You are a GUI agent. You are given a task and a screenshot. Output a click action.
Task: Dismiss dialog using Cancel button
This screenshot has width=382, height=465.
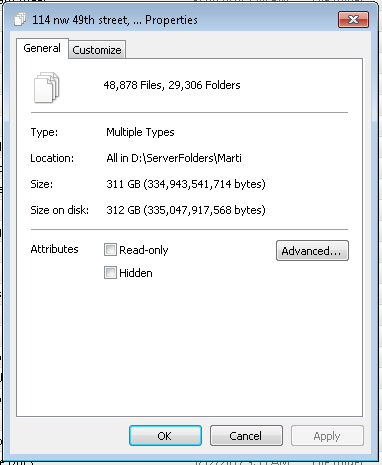tap(246, 436)
